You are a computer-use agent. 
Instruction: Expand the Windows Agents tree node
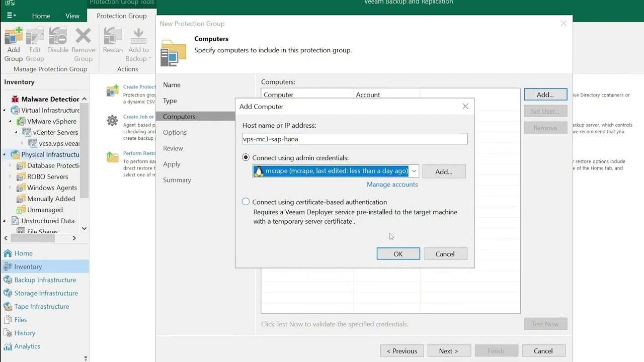(x=10, y=188)
